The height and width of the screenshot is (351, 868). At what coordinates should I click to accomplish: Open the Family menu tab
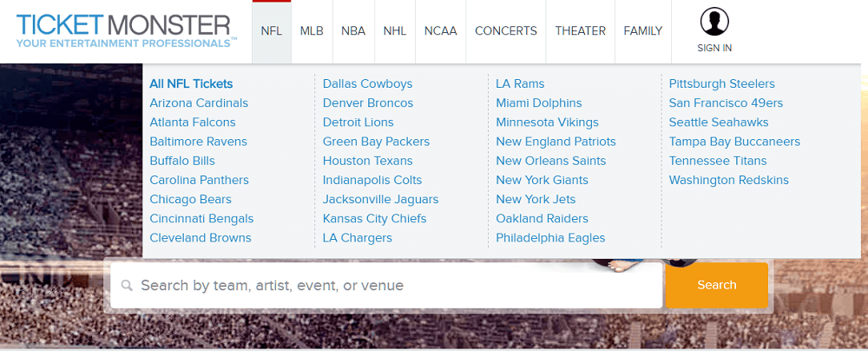pyautogui.click(x=642, y=31)
